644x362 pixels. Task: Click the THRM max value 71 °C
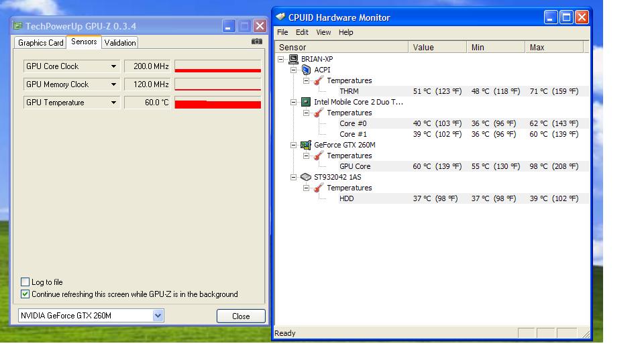pos(554,91)
